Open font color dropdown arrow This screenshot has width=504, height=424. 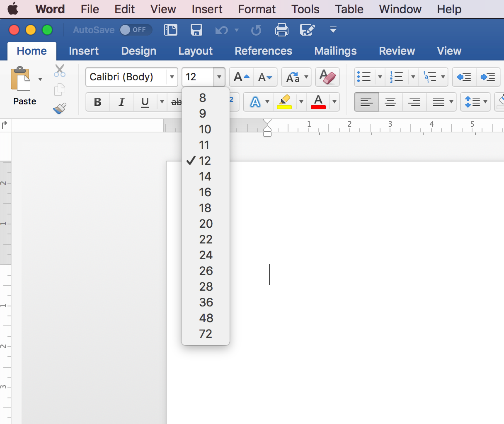pyautogui.click(x=334, y=102)
